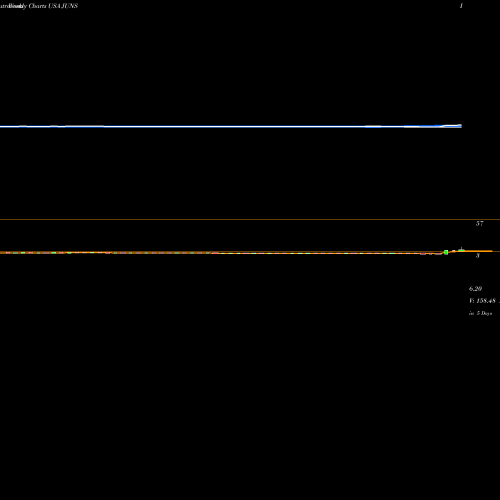Click the red candle left of the large green candlestick
This screenshot has height=500, width=500.
click(x=423, y=254)
